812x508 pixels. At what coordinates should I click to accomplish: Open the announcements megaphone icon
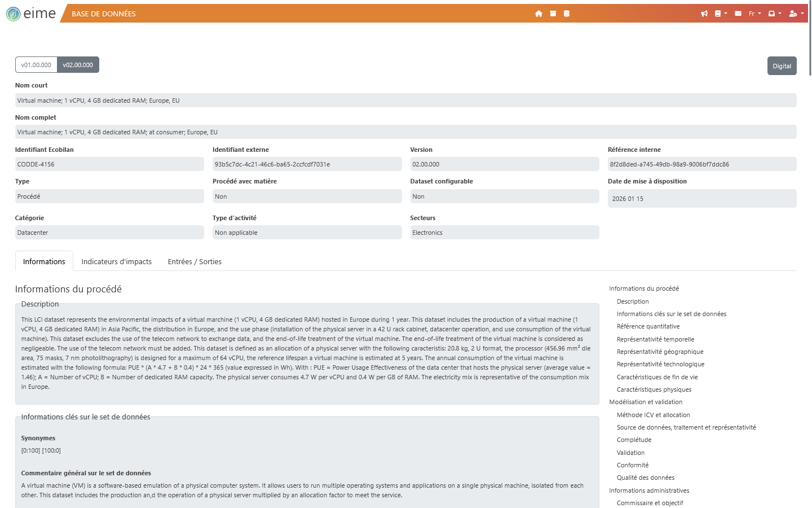pos(704,14)
